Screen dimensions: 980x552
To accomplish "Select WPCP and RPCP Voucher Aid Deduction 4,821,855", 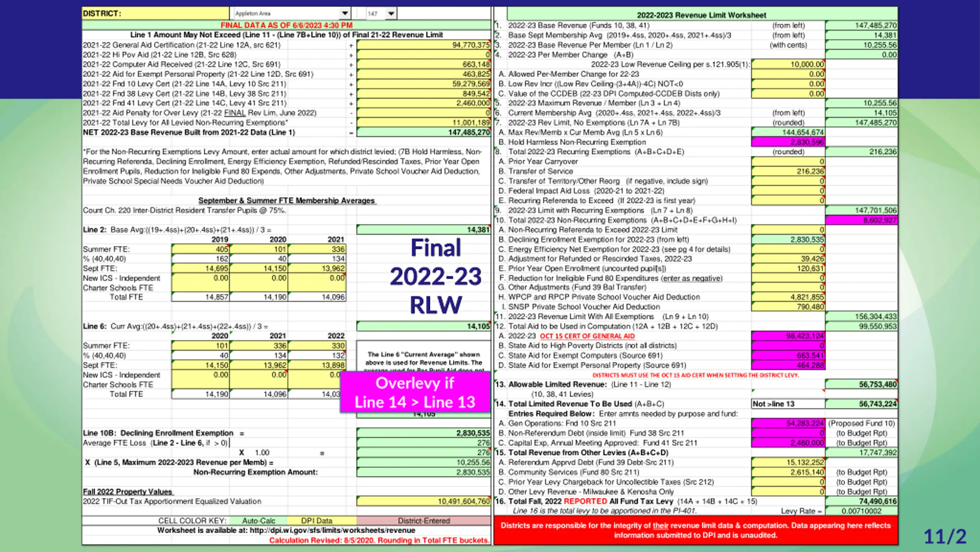I will coord(788,297).
